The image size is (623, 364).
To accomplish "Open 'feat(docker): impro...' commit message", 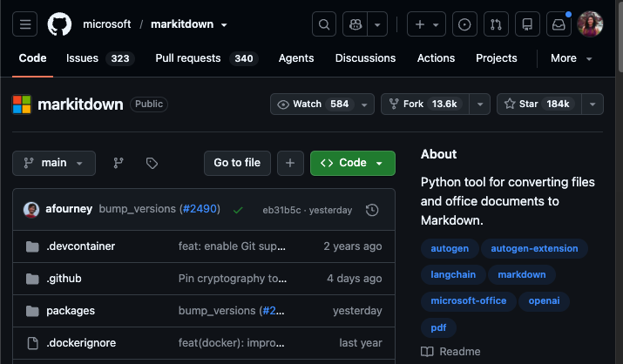I will (x=231, y=342).
